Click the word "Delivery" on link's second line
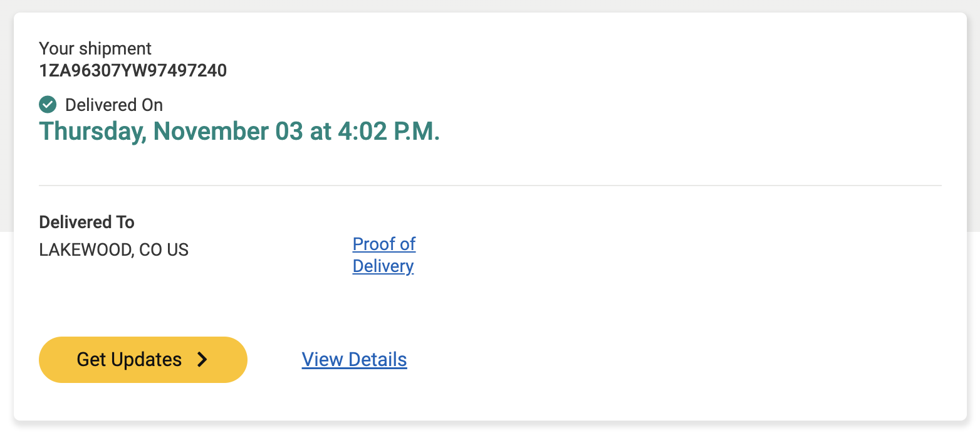980x435 pixels. [383, 266]
